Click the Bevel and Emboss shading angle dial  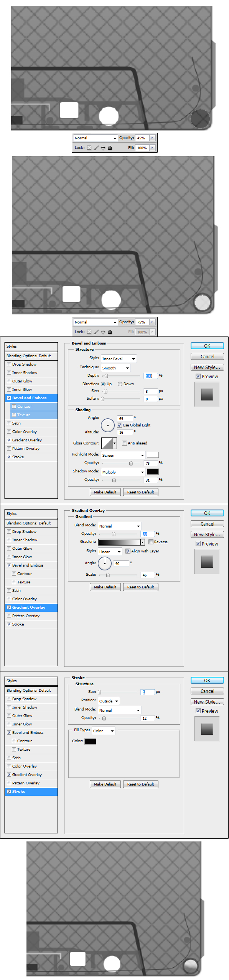(108, 425)
